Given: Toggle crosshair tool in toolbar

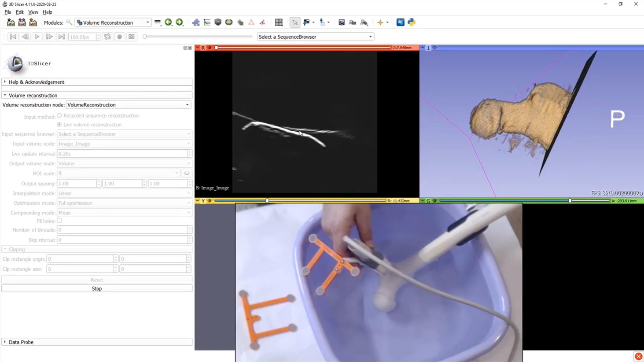Looking at the screenshot, I should [380, 22].
